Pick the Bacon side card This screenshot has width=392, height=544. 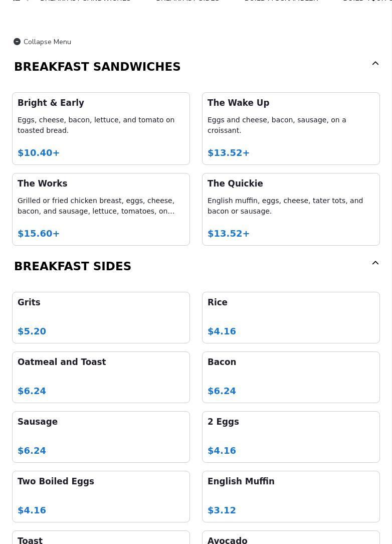[291, 377]
